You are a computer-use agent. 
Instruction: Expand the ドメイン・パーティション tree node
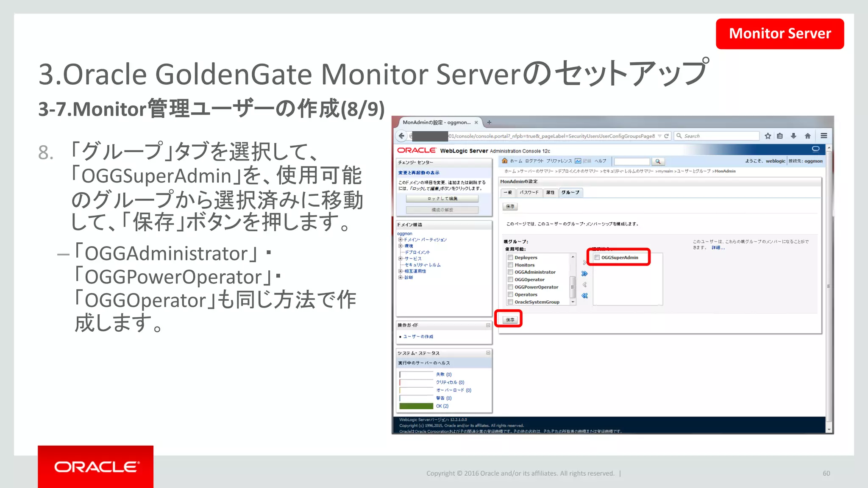pos(400,240)
